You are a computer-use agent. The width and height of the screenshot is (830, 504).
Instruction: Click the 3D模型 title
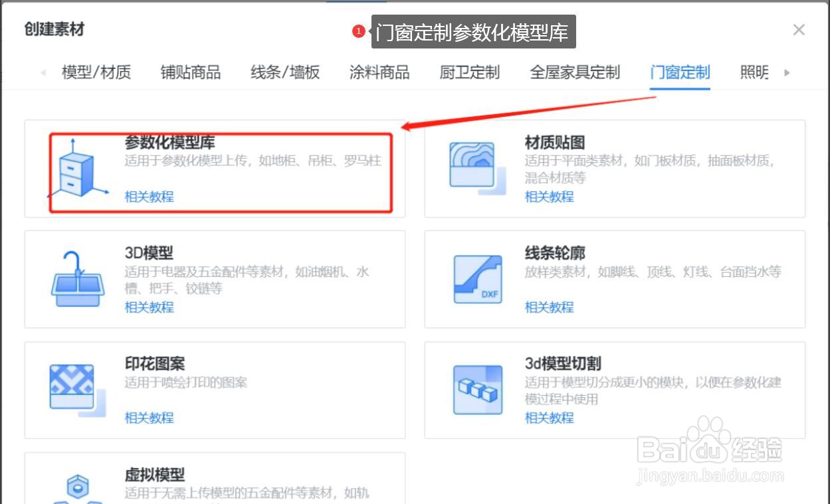point(149,253)
